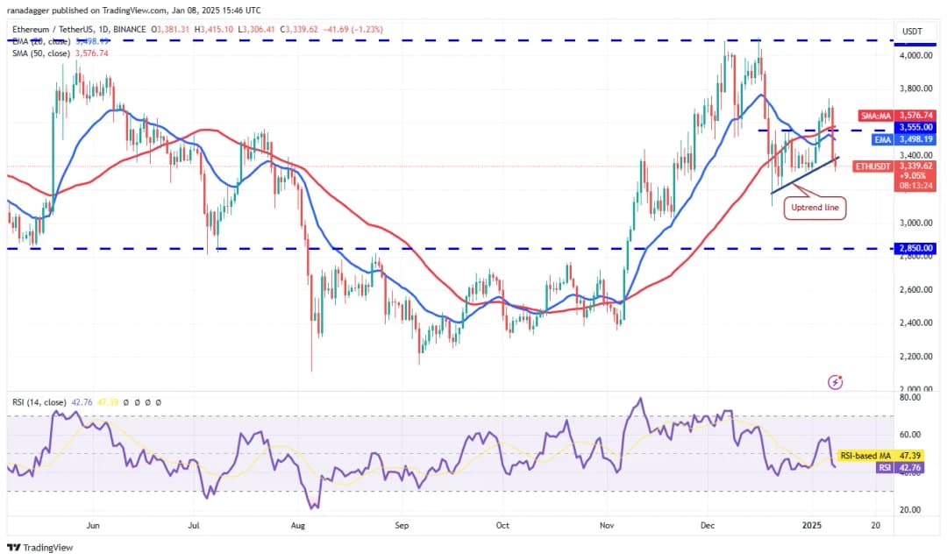The image size is (947, 560).
Task: Click the Aug label on time axis
Action: click(298, 527)
